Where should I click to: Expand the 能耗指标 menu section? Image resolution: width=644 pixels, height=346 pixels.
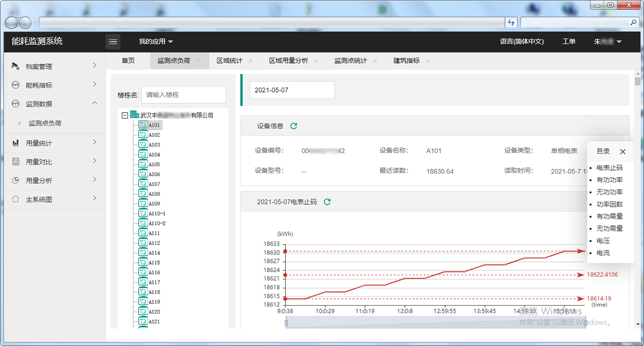[94, 84]
